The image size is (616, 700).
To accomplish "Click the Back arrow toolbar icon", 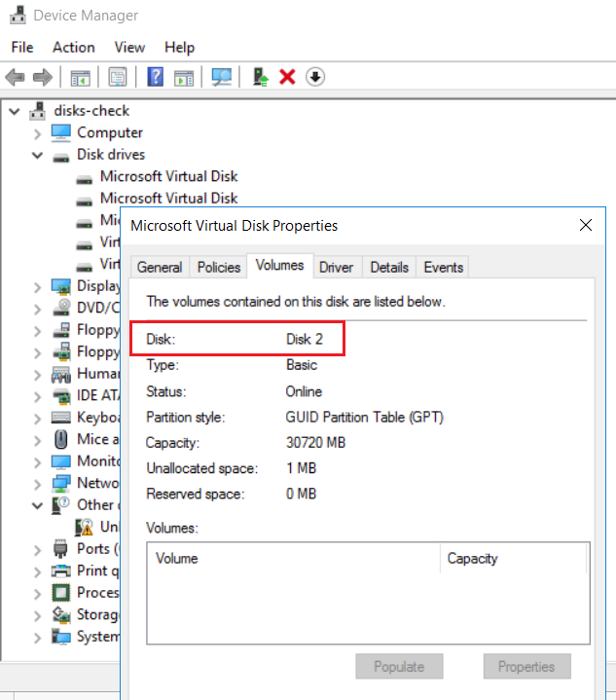I will tap(15, 77).
